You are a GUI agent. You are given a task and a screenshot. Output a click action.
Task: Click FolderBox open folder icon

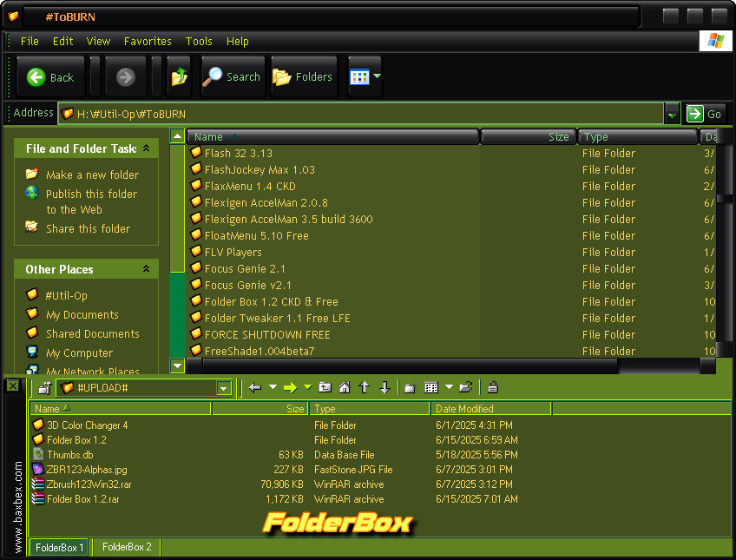pyautogui.click(x=465, y=387)
